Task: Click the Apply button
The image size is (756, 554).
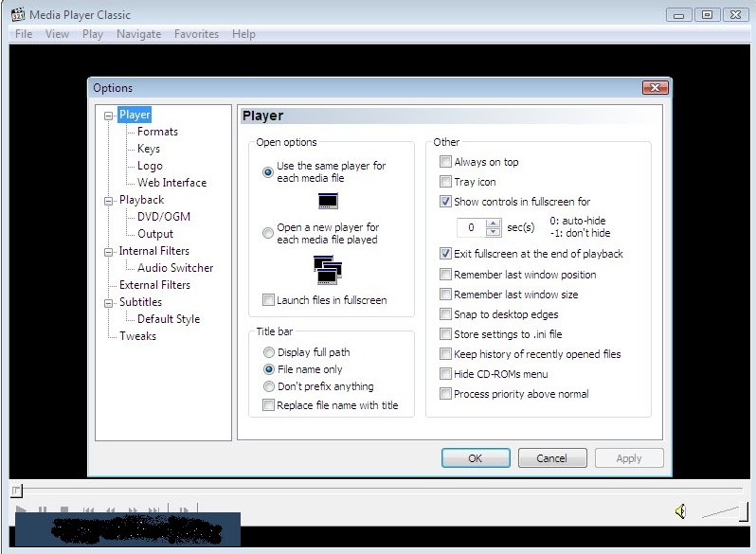Action: tap(629, 458)
